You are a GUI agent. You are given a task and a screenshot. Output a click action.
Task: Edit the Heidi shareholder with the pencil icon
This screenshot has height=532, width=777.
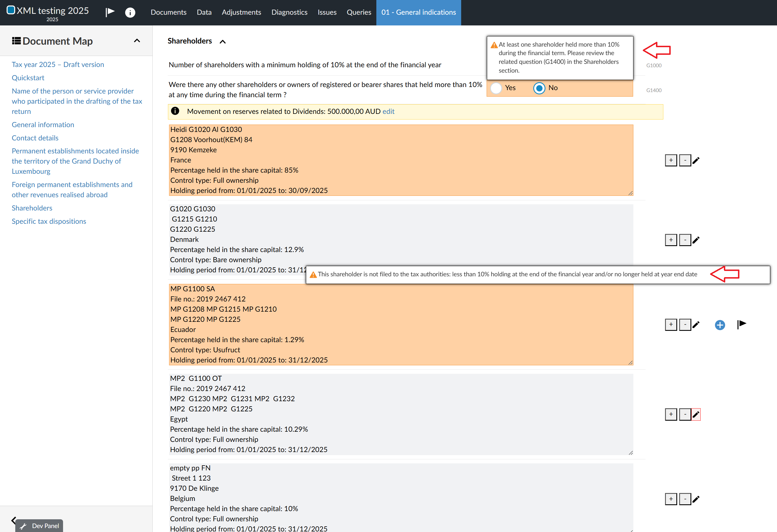[x=696, y=160]
